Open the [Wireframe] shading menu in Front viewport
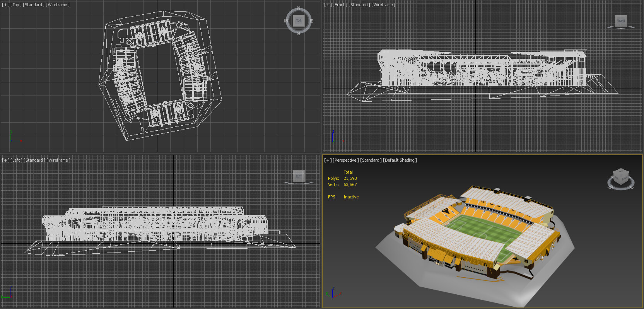 pos(383,5)
